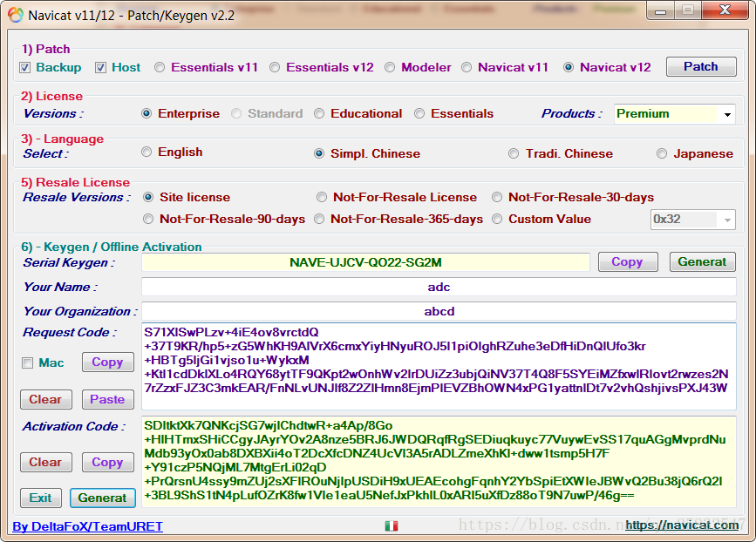The width and height of the screenshot is (756, 542).
Task: Click the Your Organization field containing abcd
Action: (439, 311)
